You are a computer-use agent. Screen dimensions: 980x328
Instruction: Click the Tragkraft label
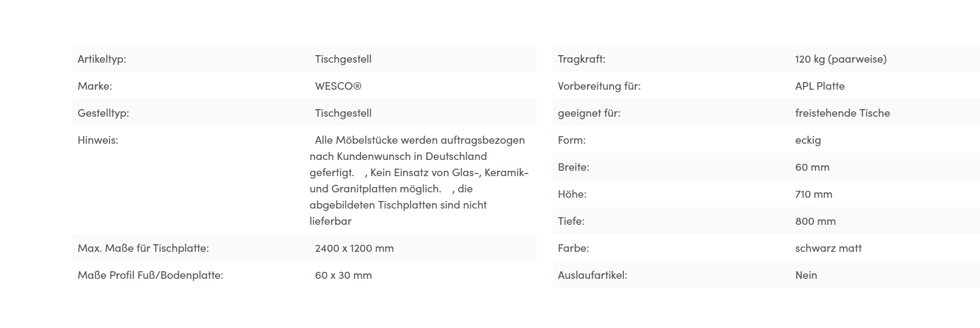click(x=582, y=59)
